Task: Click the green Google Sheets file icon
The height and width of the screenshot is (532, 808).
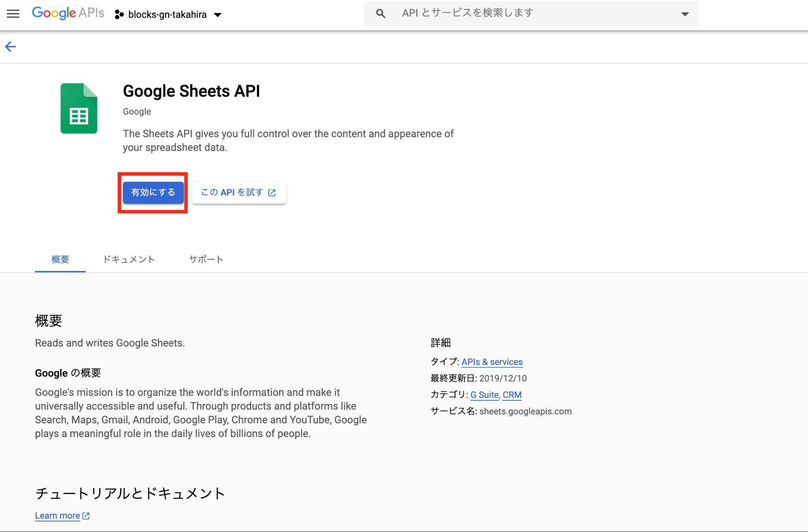Action: [x=79, y=108]
